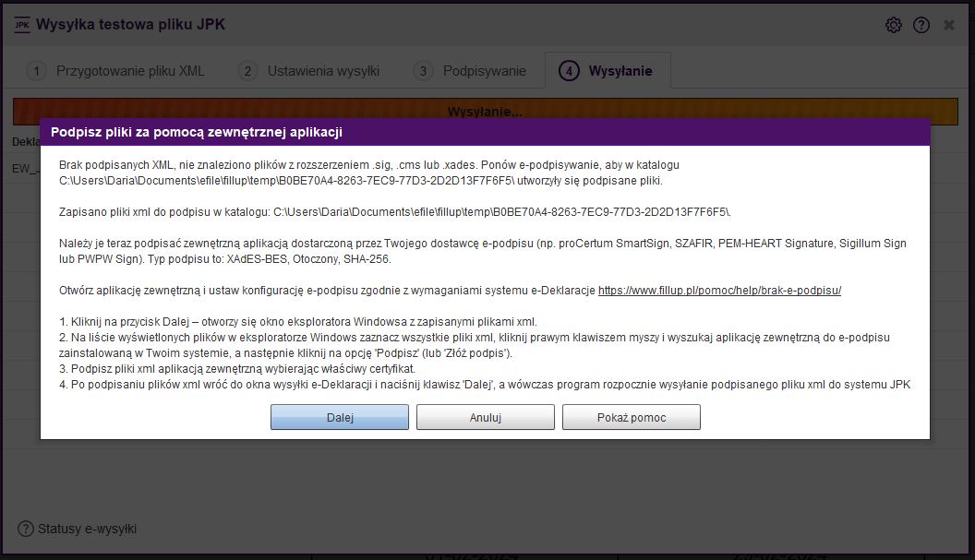
Task: Open the fillup.pl brak-e-podpisu help link
Action: [719, 290]
